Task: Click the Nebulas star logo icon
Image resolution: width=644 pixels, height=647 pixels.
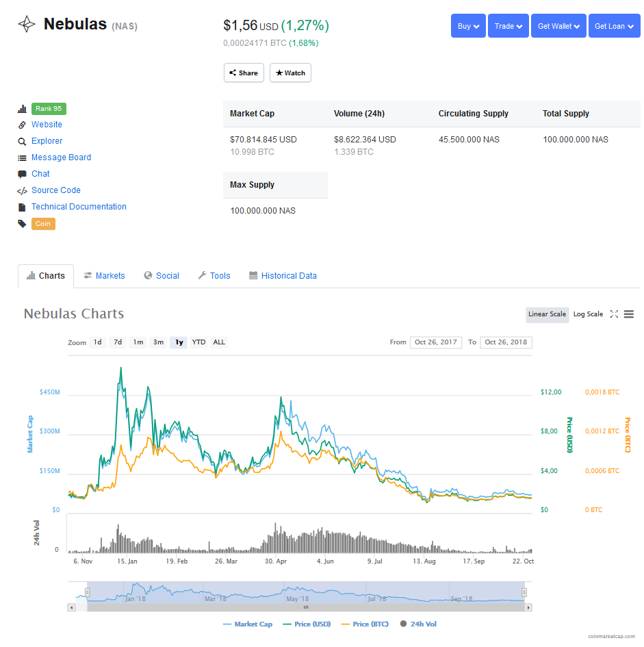Action: pos(27,24)
